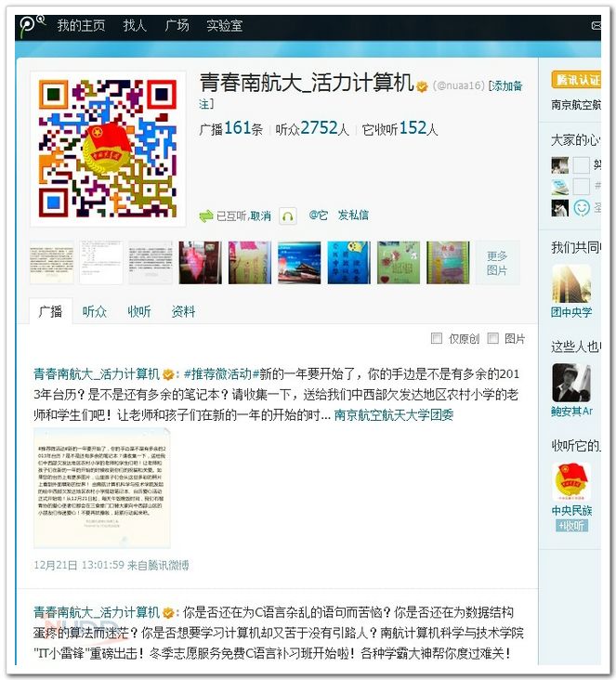Screen dimensions: 616x680
Task: Open the Tiananmen photo thumbnail in gallery
Action: [299, 263]
